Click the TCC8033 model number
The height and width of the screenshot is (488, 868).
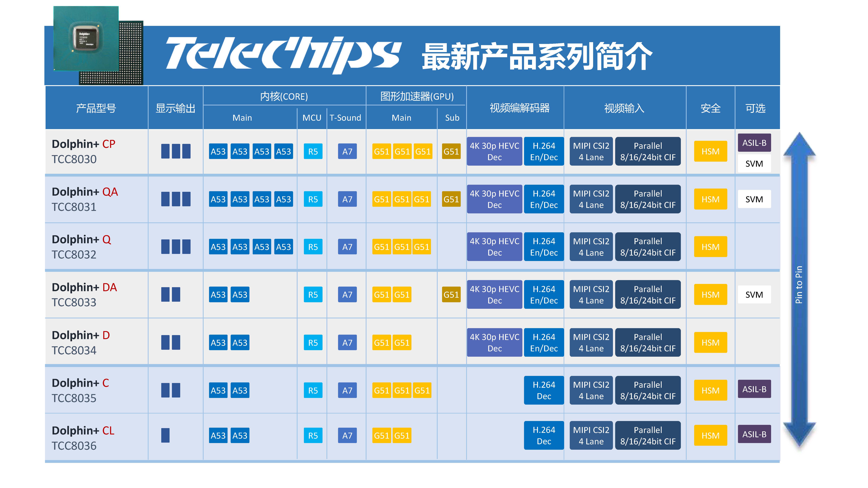click(74, 302)
